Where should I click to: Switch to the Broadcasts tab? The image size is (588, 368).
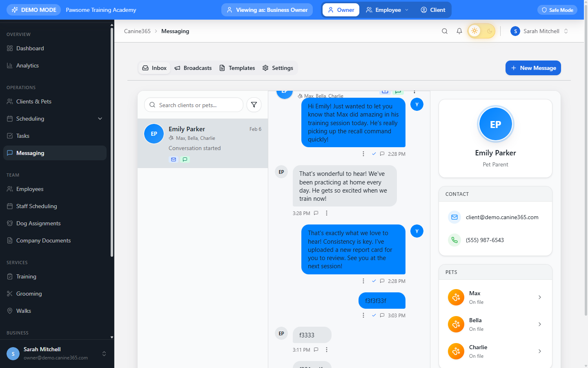[193, 68]
